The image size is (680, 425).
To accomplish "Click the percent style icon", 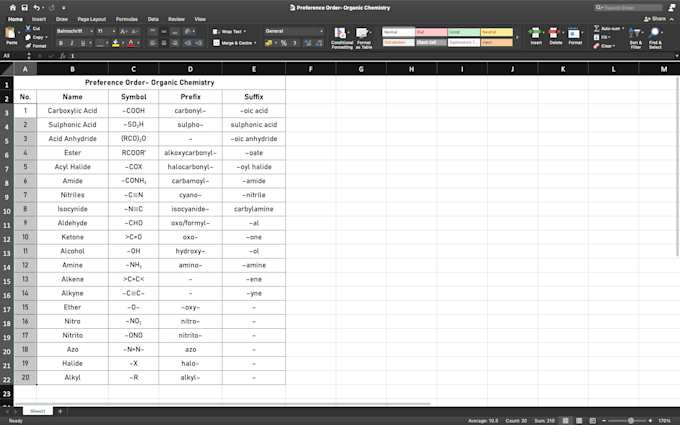I will (284, 43).
